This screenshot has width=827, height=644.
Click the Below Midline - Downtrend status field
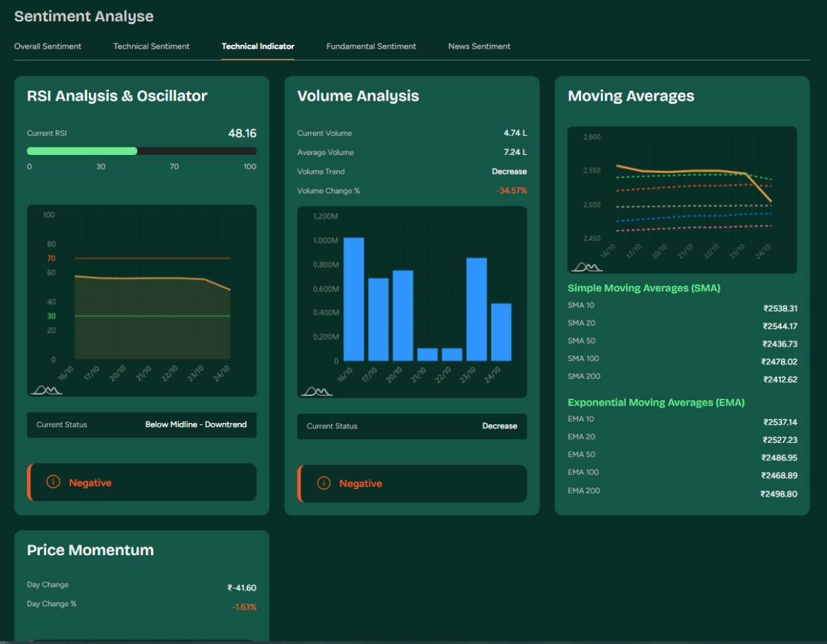[x=196, y=424]
